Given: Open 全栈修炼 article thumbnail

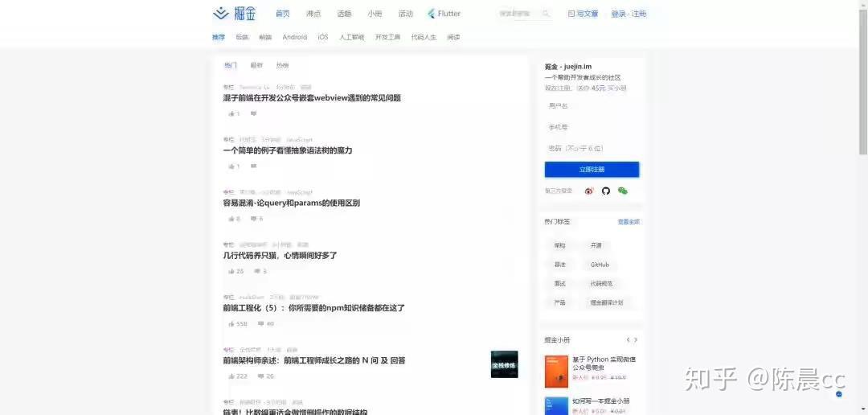Looking at the screenshot, I should (504, 364).
